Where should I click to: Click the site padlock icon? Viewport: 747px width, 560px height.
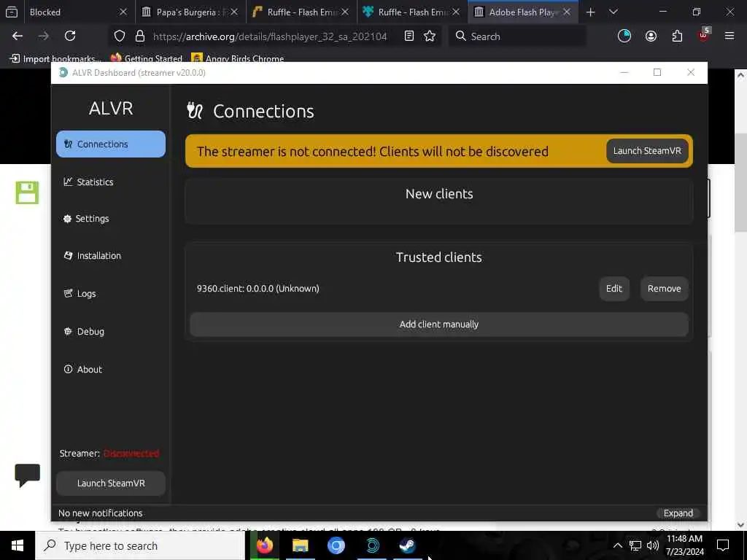pos(139,36)
